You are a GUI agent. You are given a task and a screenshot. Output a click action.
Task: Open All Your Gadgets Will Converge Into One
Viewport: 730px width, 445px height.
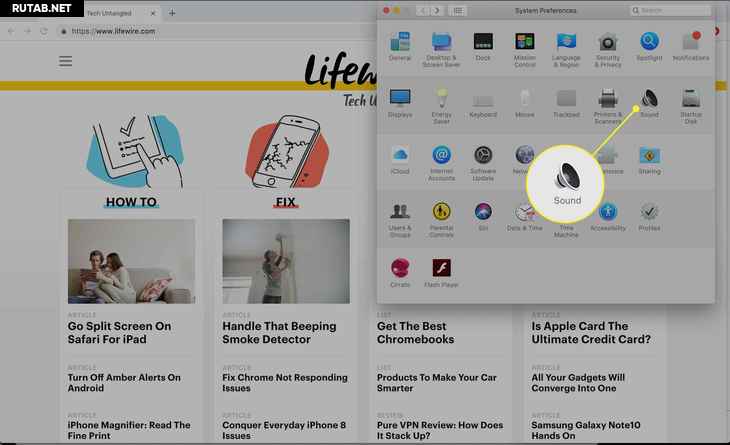(x=578, y=383)
